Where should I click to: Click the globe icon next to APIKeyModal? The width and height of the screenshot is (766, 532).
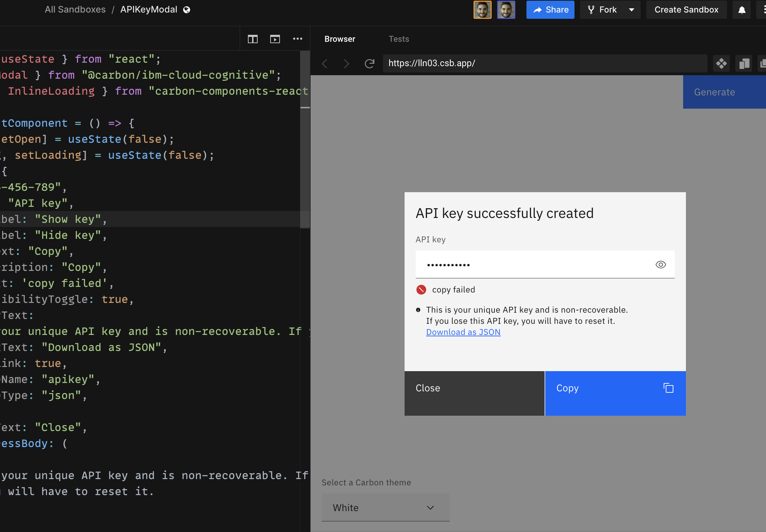tap(186, 9)
